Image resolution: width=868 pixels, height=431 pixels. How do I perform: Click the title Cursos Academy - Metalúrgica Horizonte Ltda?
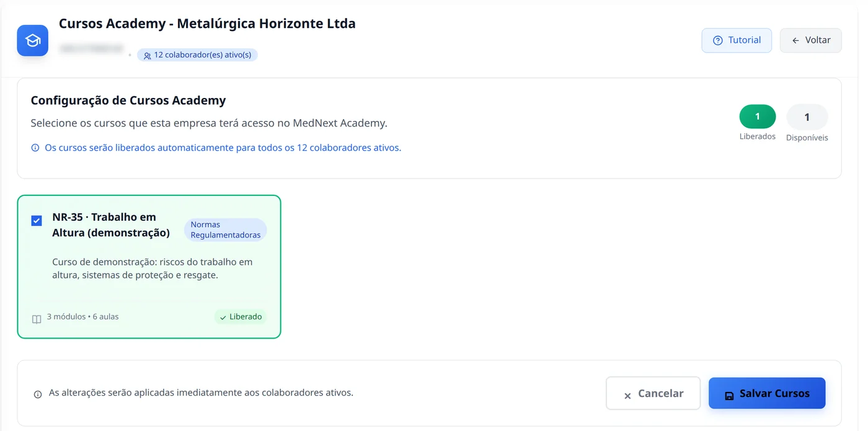tap(207, 24)
